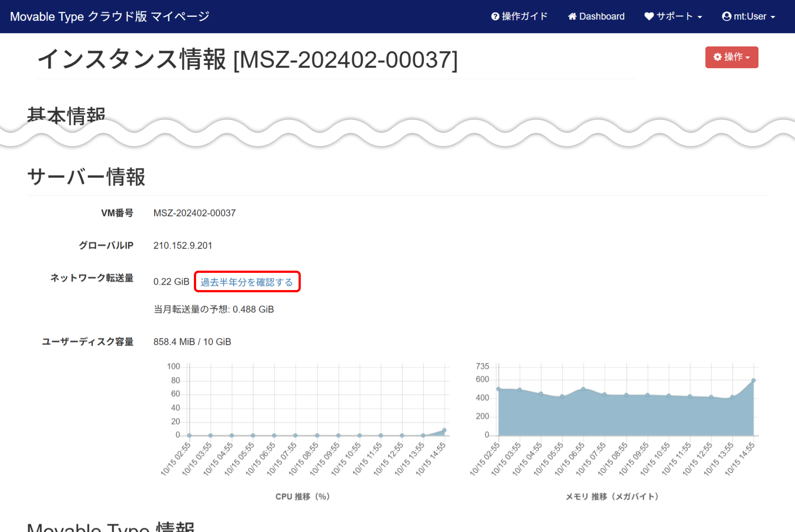Go to Dashboard in the top navigation
The height and width of the screenshot is (532, 795).
[602, 17]
